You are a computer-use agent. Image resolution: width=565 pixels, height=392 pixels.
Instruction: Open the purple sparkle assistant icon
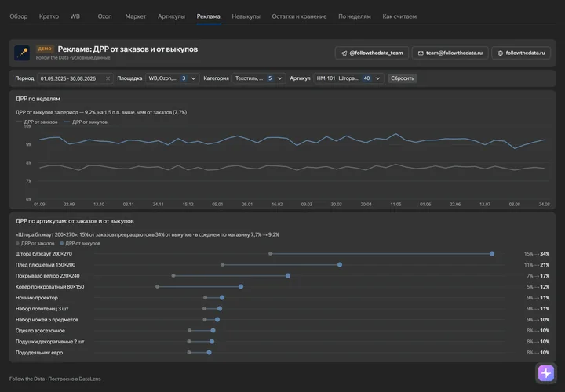(x=546, y=372)
